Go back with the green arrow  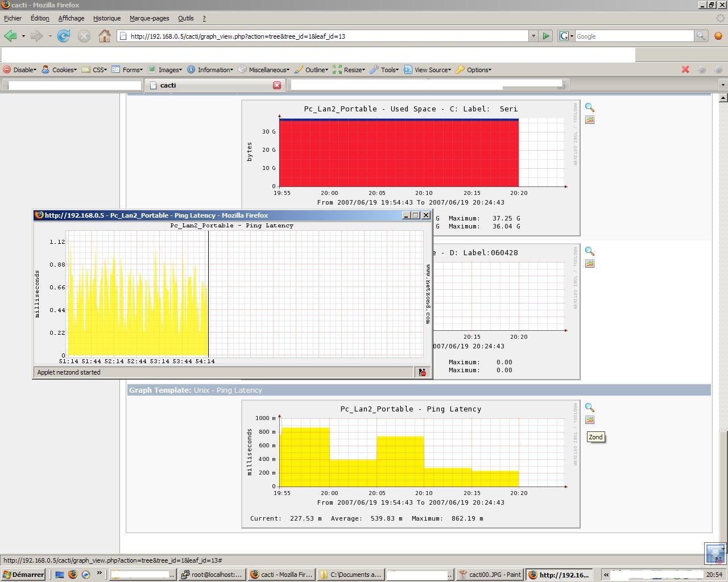[x=10, y=36]
